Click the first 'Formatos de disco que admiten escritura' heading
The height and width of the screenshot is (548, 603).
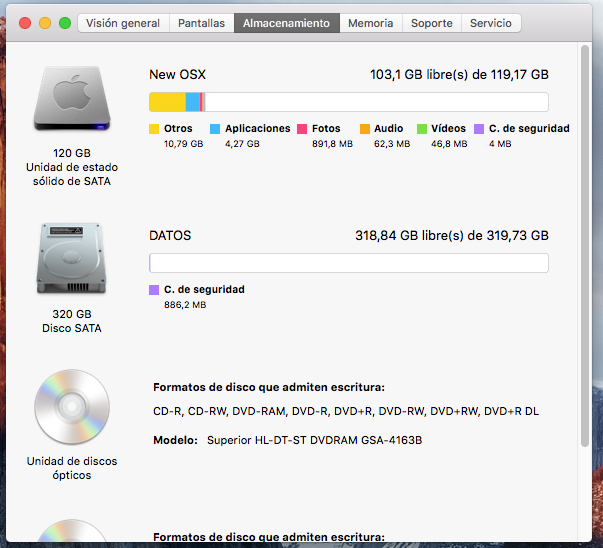tap(269, 387)
